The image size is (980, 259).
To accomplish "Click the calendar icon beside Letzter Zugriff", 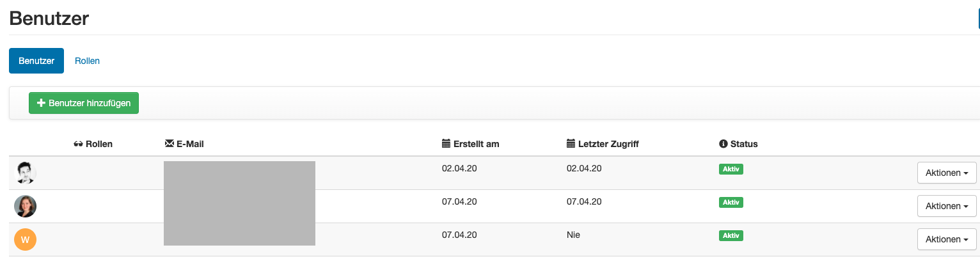I will (571, 144).
